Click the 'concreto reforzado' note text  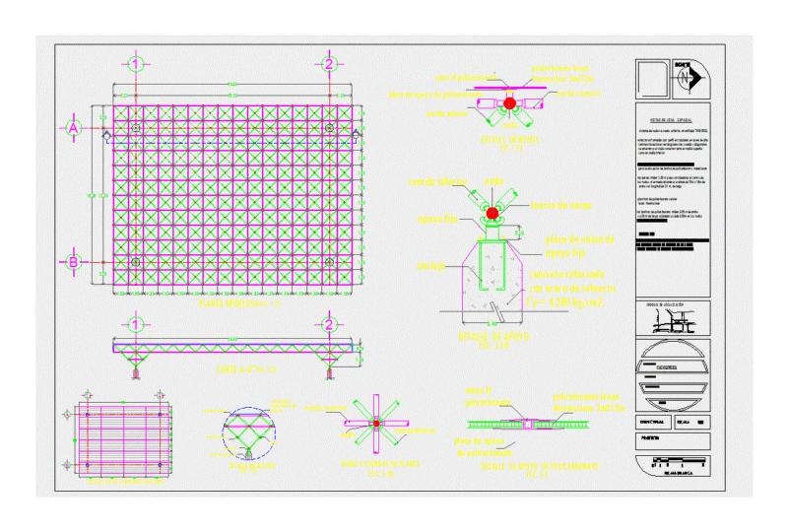[566, 274]
